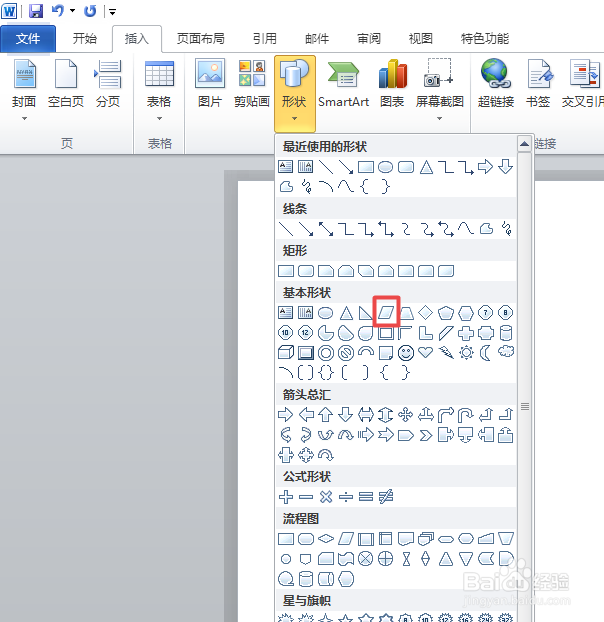The height and width of the screenshot is (622, 604).
Task: Switch to the Review tab
Action: pyautogui.click(x=369, y=38)
